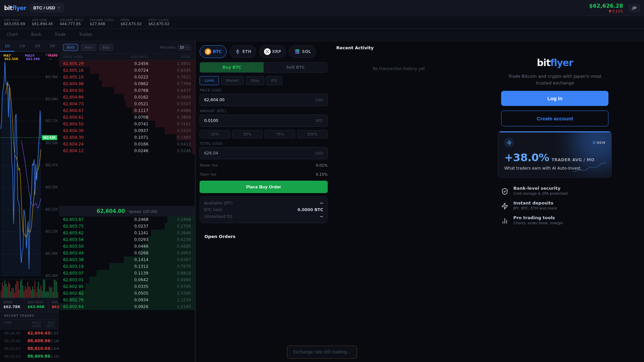Image resolution: width=644 pixels, height=362 pixels.
Task: Open the Trade tab
Action: (60, 35)
